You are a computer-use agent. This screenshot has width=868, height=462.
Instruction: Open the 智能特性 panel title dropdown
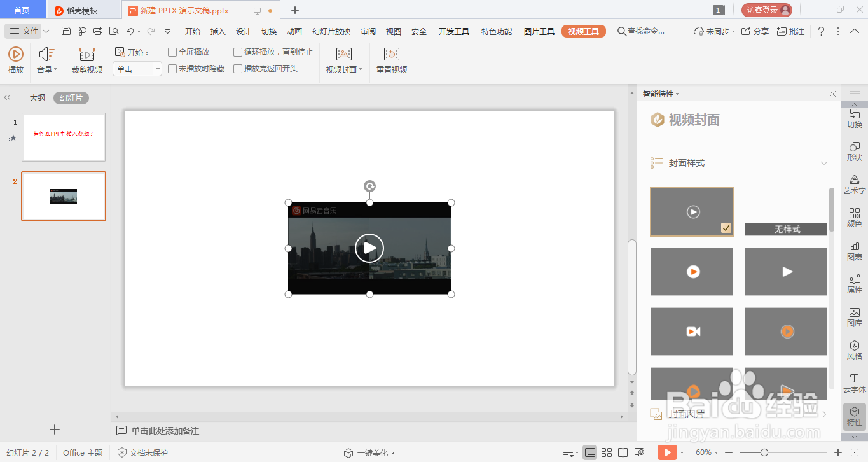coord(661,94)
